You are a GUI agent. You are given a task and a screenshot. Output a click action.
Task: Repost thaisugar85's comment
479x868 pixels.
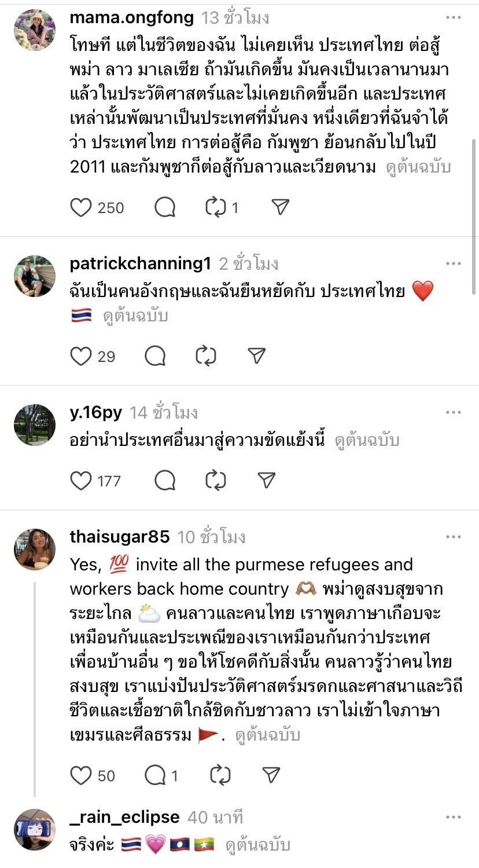pos(220,775)
